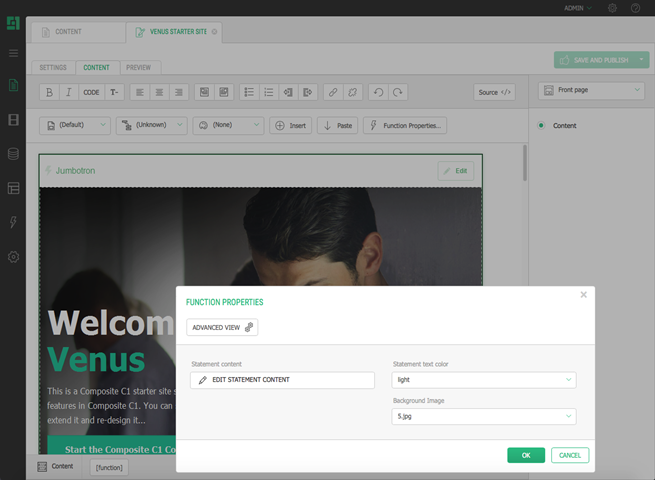Viewport: 655px width, 480px height.
Task: Open the Background Image 5.jpg dropdown
Action: (x=483, y=416)
